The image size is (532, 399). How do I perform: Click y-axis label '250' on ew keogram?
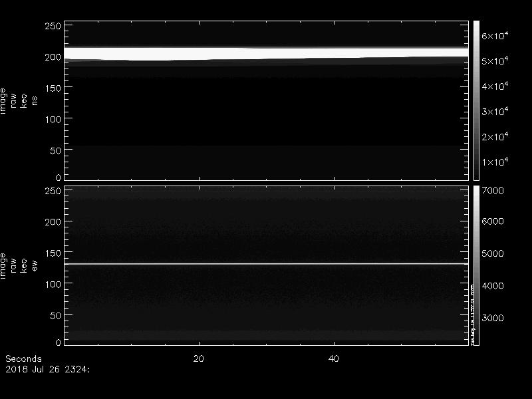coord(53,191)
